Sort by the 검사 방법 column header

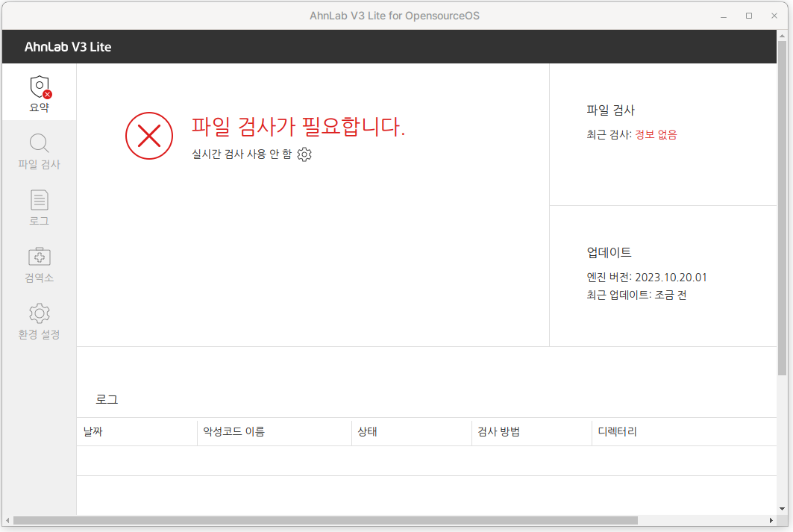pos(532,431)
